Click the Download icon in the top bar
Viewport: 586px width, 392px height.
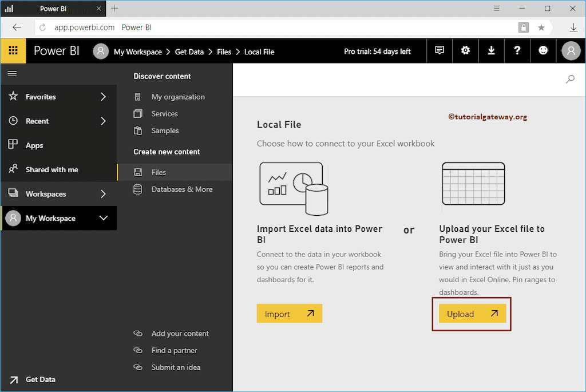click(491, 51)
